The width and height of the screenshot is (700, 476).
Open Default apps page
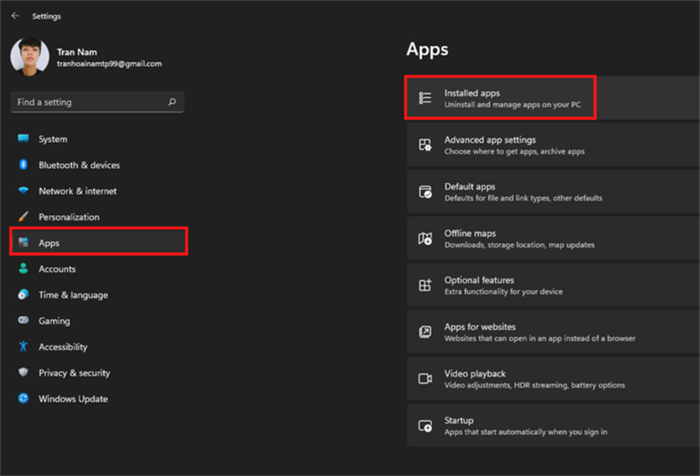[554, 192]
